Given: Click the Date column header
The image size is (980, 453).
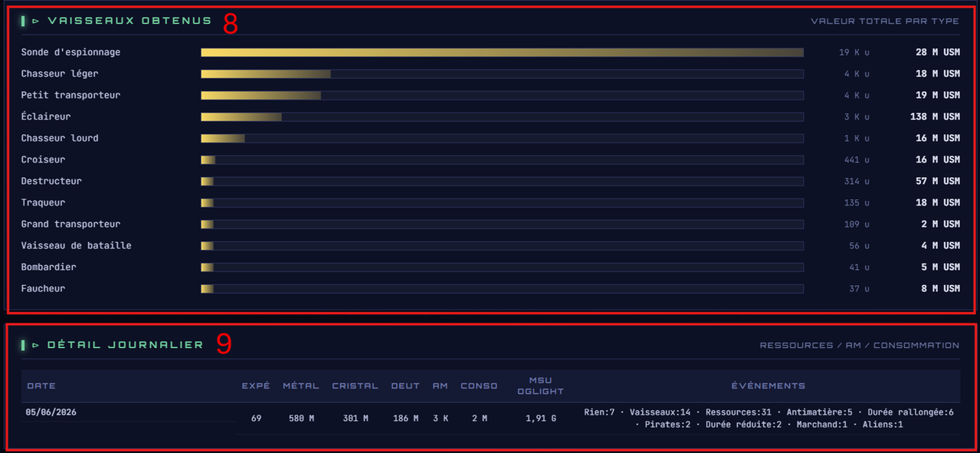Looking at the screenshot, I should point(41,386).
